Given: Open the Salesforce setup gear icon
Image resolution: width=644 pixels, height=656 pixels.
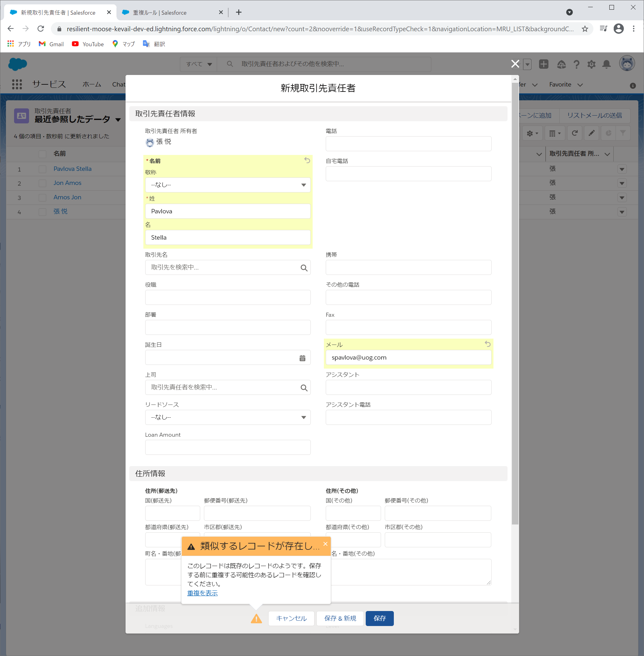Looking at the screenshot, I should 591,64.
